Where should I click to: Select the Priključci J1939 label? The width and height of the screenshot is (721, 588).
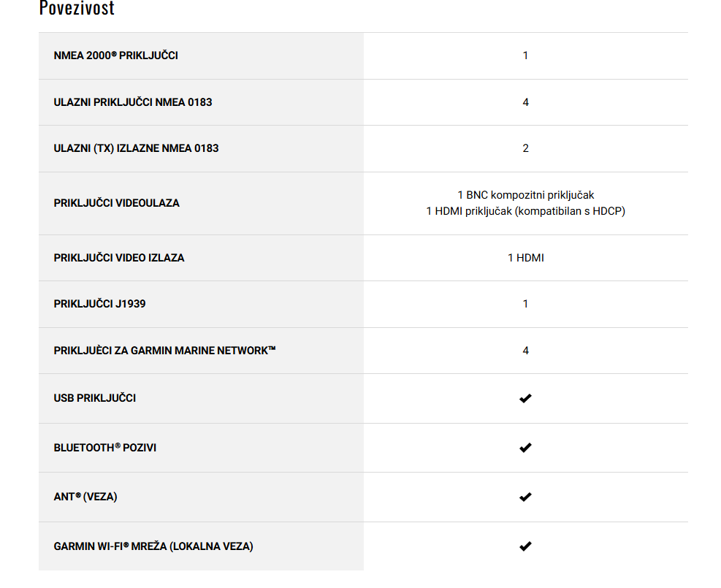[100, 304]
